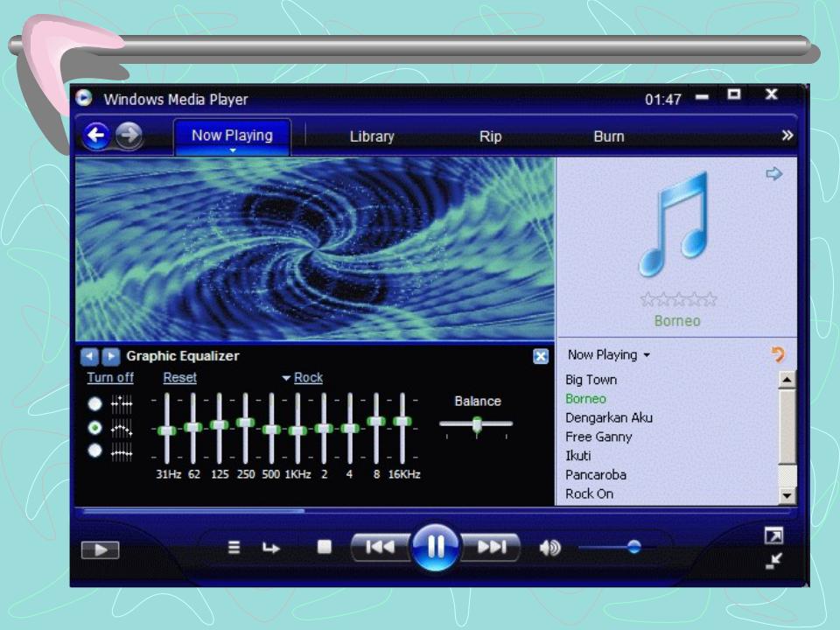Open the Now Playing playlist dropdown
840x630 pixels.
[x=609, y=354]
